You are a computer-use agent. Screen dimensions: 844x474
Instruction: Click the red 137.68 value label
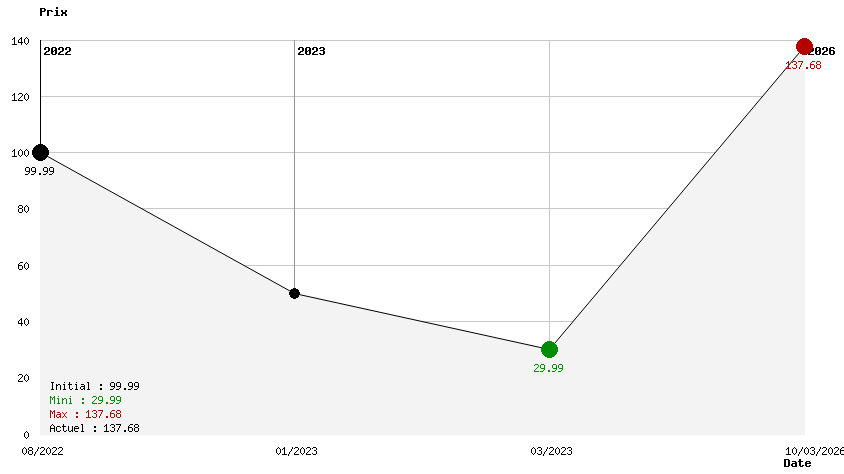click(803, 66)
